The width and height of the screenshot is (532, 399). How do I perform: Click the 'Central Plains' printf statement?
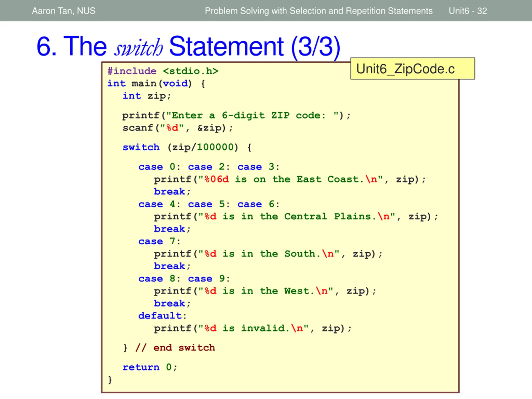click(296, 217)
